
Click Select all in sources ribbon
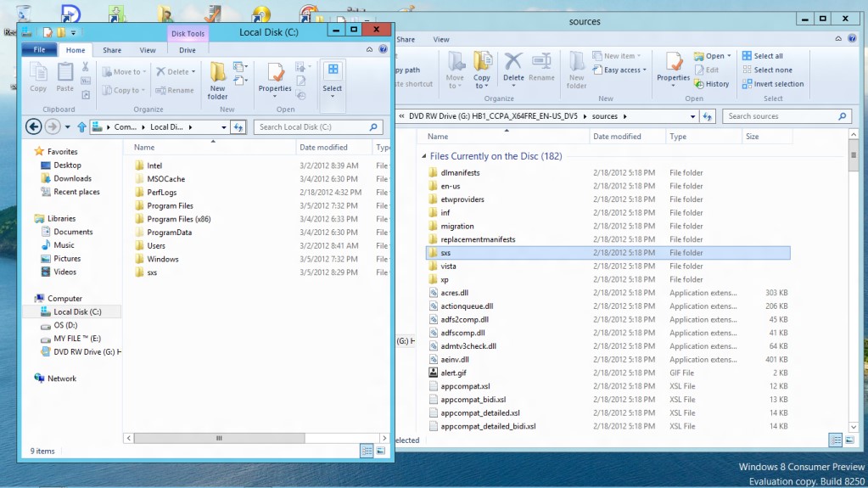(762, 56)
